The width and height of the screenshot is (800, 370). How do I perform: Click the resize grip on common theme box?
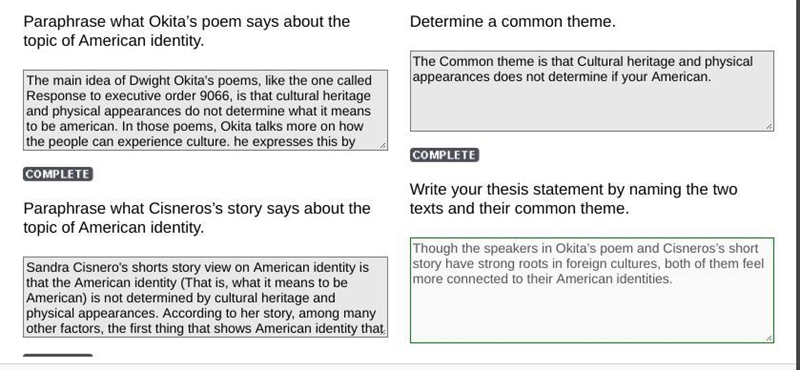[x=769, y=126]
